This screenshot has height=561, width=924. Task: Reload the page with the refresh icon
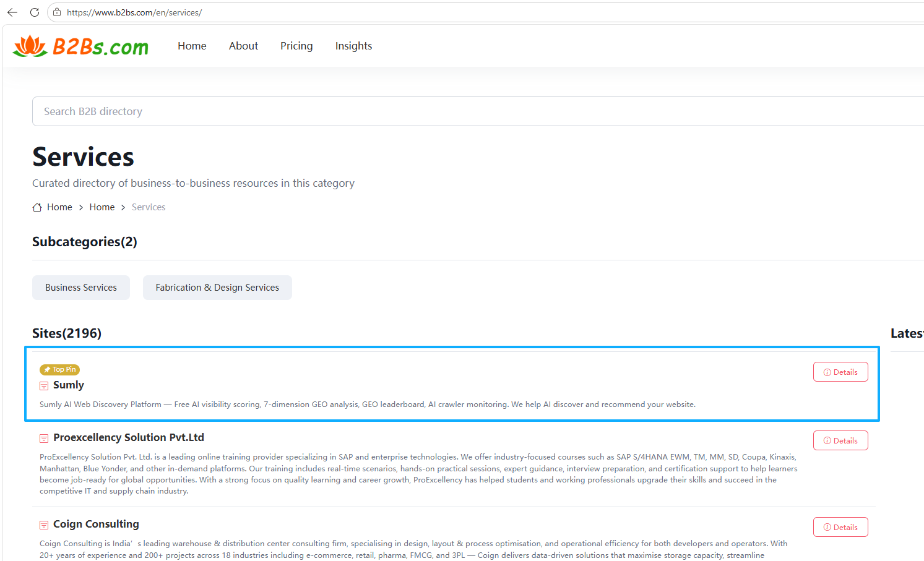(x=35, y=12)
